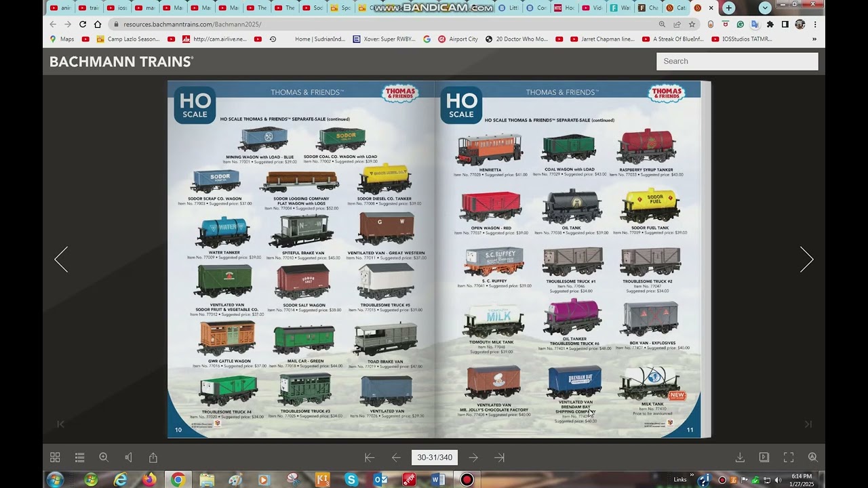Open a new Chrome tab
The width and height of the screenshot is (868, 488).
click(728, 8)
